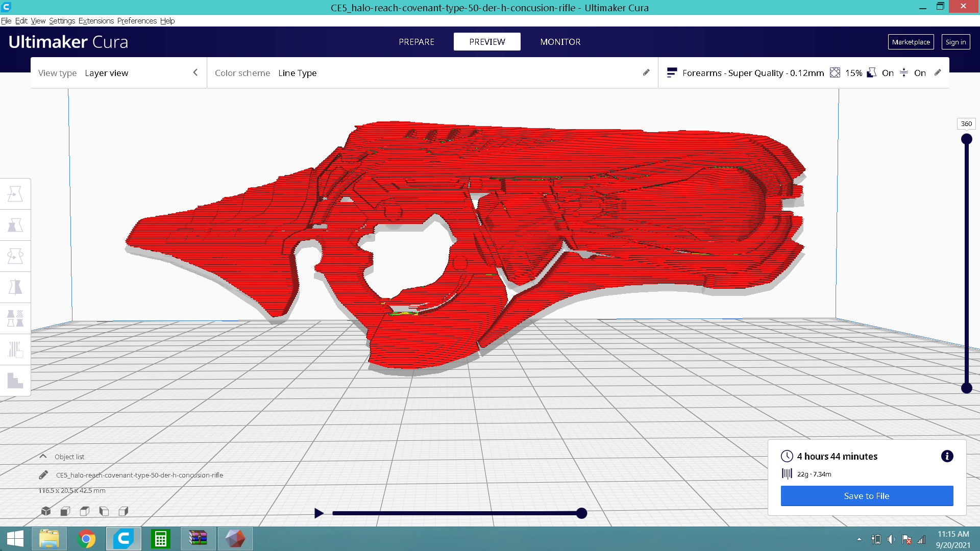The width and height of the screenshot is (980, 551).
Task: Select the Mirror tool
Action: click(x=15, y=287)
